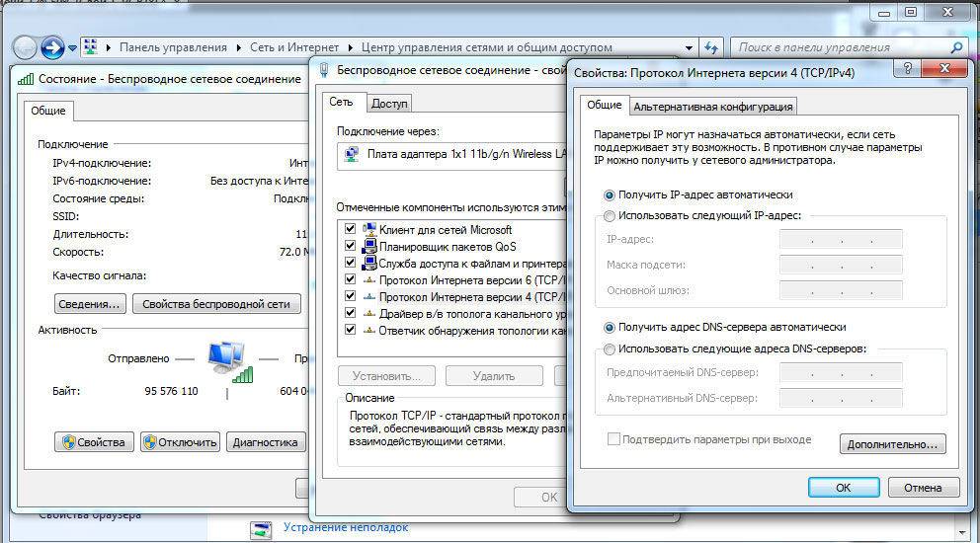The image size is (980, 543).
Task: Click the wireless adapter card icon
Action: pos(351,154)
